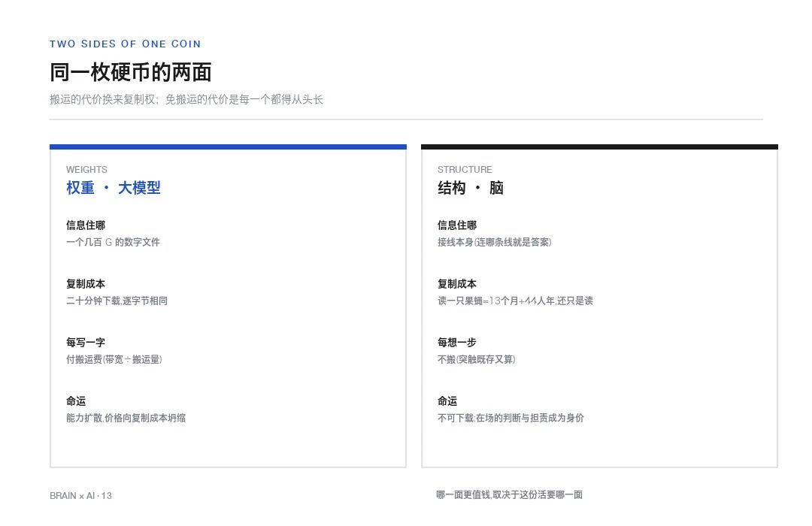Select the WEIGHTS label
The width and height of the screenshot is (812, 526).
pos(86,170)
